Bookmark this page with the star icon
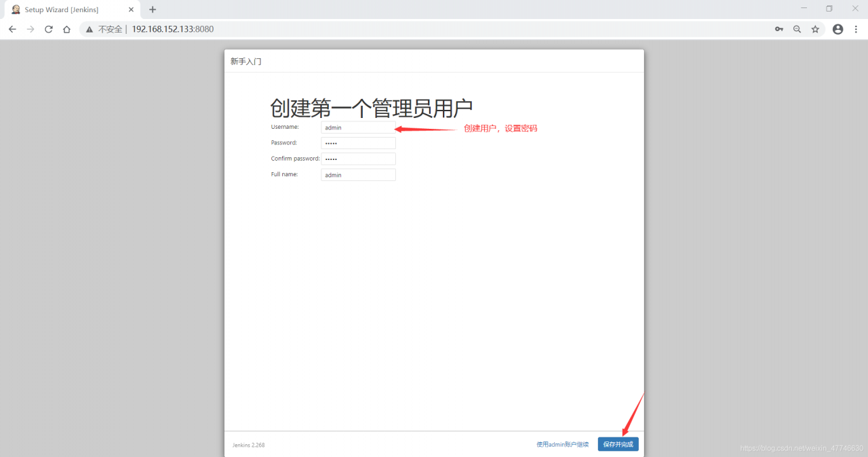 tap(815, 29)
